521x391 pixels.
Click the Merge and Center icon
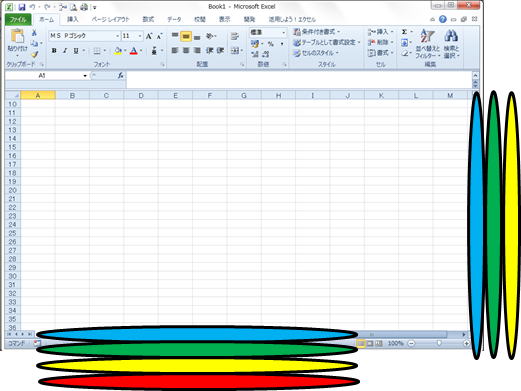pyautogui.click(x=235, y=51)
